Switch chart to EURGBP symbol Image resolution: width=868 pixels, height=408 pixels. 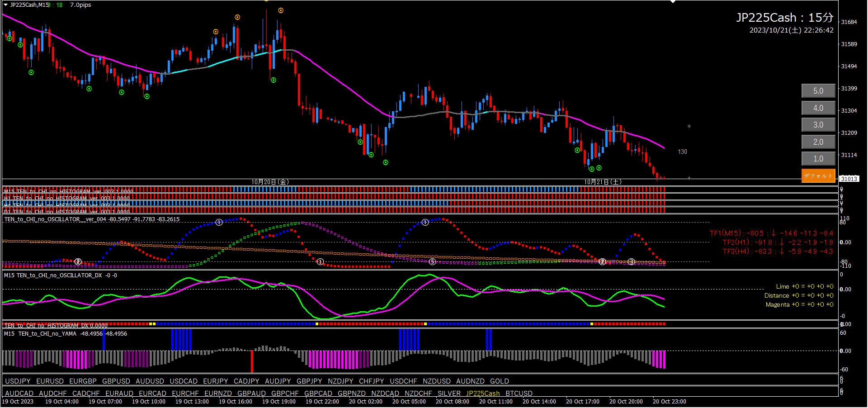83,381
